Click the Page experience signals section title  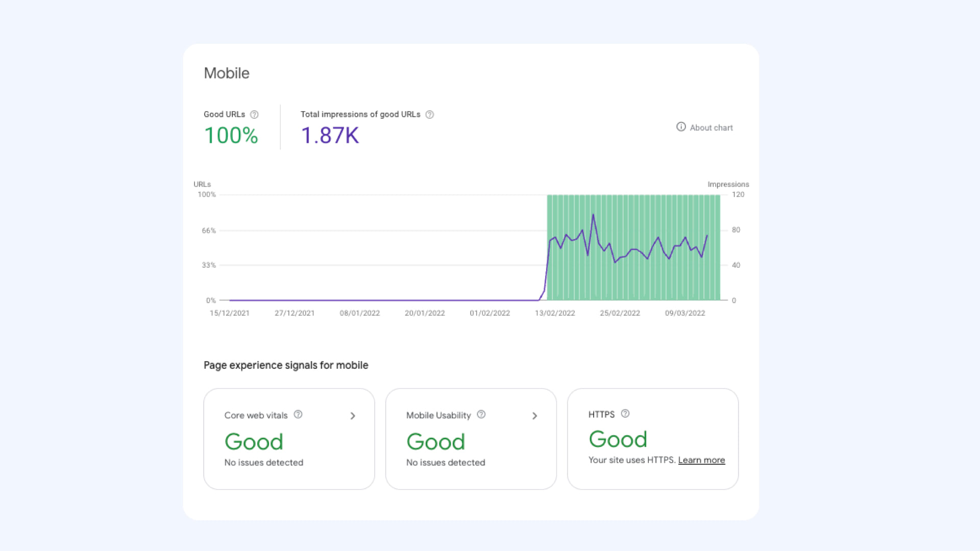pyautogui.click(x=286, y=365)
